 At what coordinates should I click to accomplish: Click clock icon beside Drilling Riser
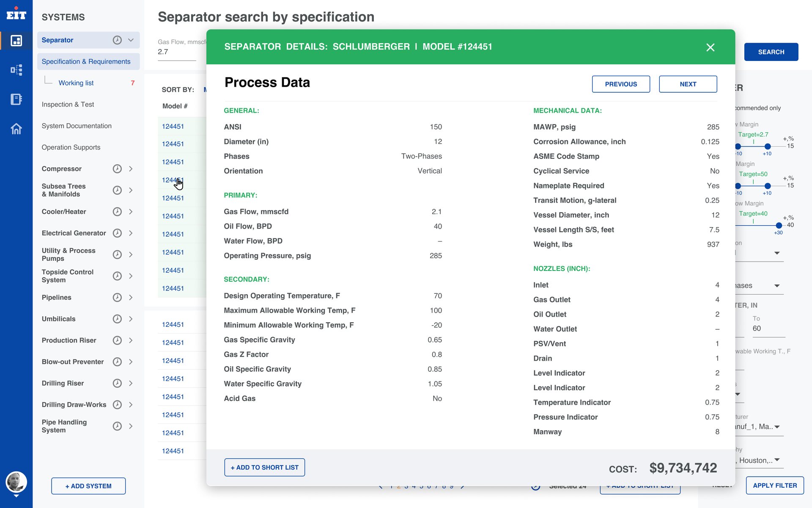click(x=117, y=383)
